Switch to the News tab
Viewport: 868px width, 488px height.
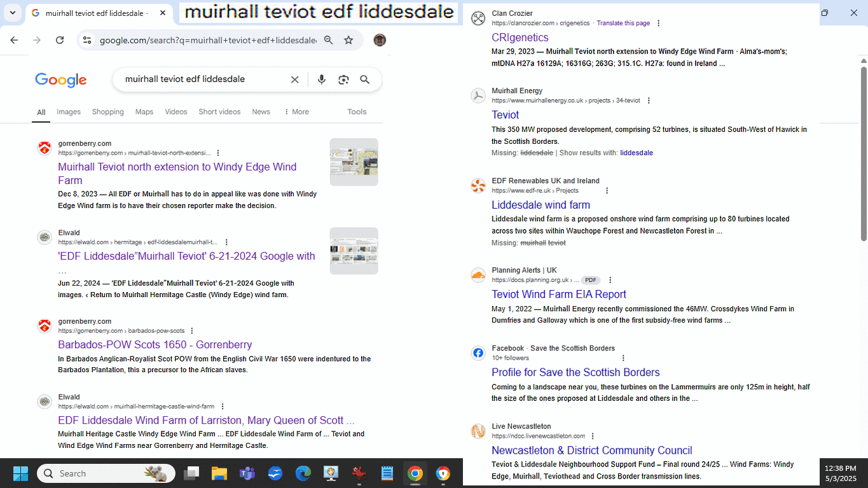coord(261,112)
